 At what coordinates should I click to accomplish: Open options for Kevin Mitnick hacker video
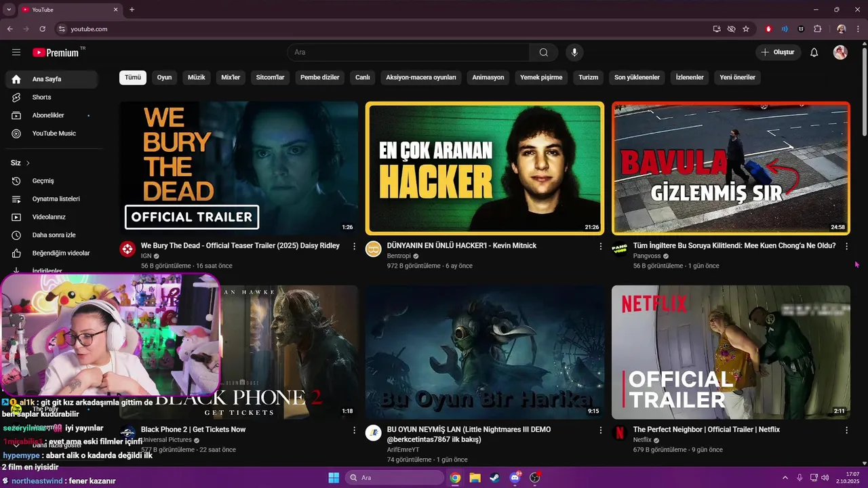click(600, 246)
